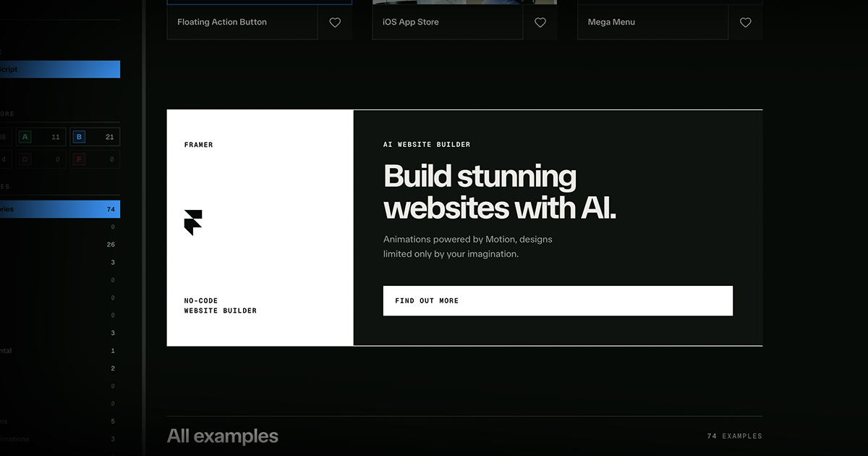Image resolution: width=868 pixels, height=456 pixels.
Task: Click the "FRAMER" label in the white panel
Action: tap(199, 145)
